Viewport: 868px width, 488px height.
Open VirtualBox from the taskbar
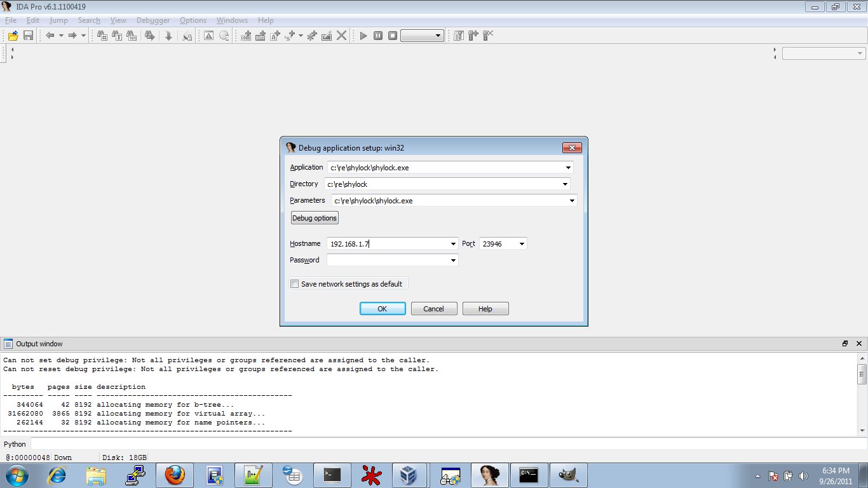coord(409,475)
